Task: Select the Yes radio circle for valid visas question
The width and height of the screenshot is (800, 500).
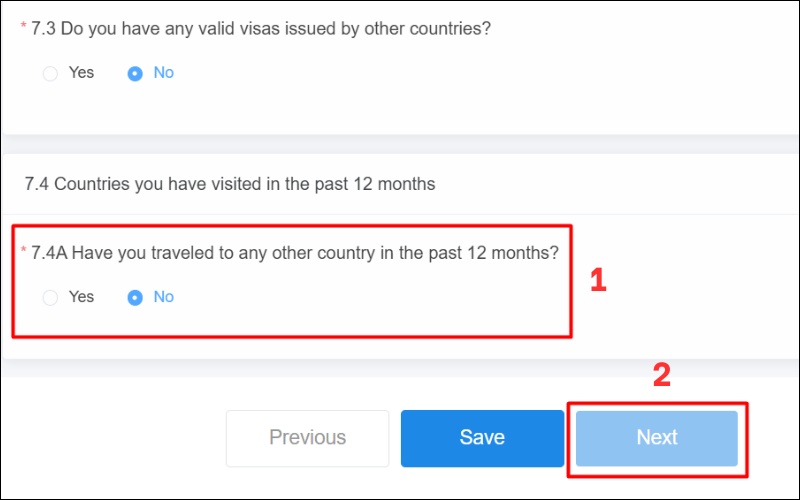Action: (x=50, y=74)
